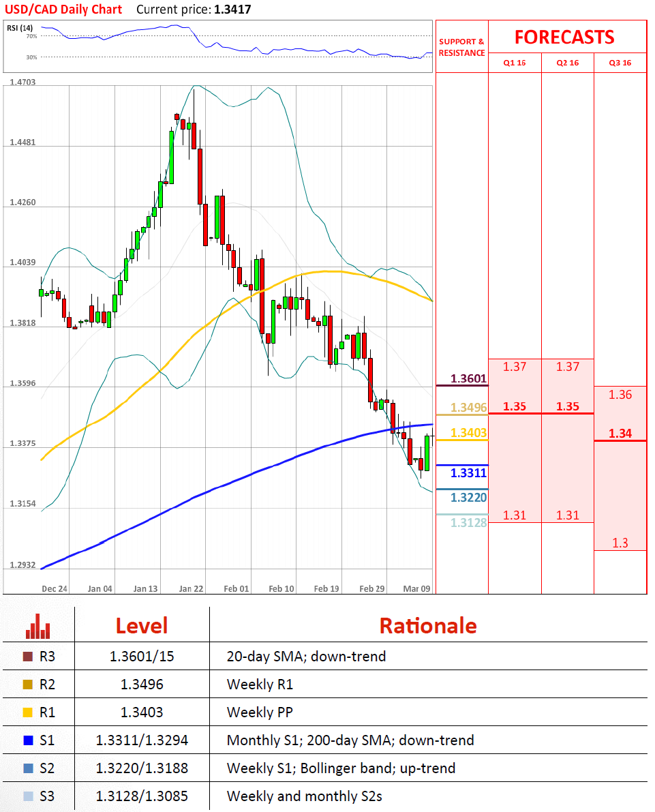
Task: Click the 1.3403 level label beside chart
Action: tap(468, 433)
